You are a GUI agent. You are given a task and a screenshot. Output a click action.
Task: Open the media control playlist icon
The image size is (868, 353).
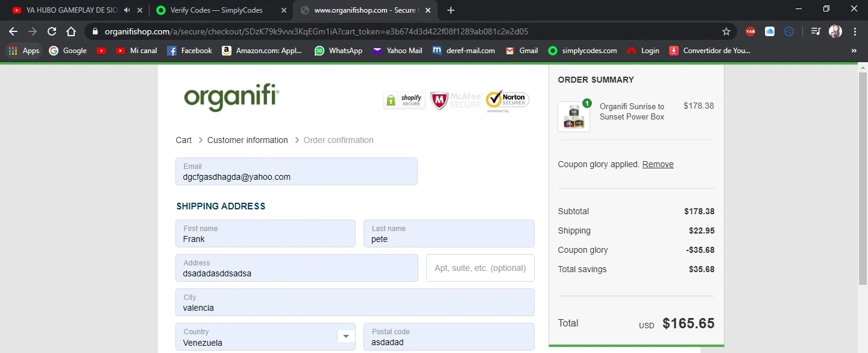click(816, 31)
